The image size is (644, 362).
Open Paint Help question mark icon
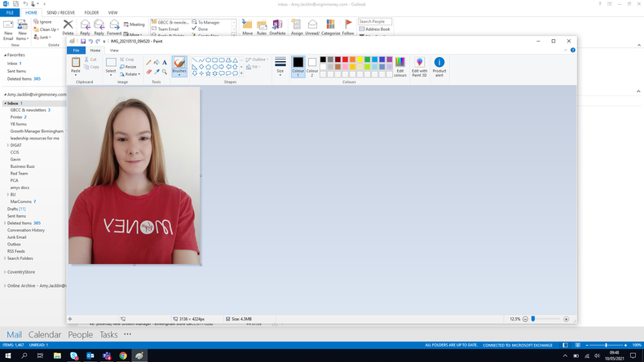[x=572, y=50]
